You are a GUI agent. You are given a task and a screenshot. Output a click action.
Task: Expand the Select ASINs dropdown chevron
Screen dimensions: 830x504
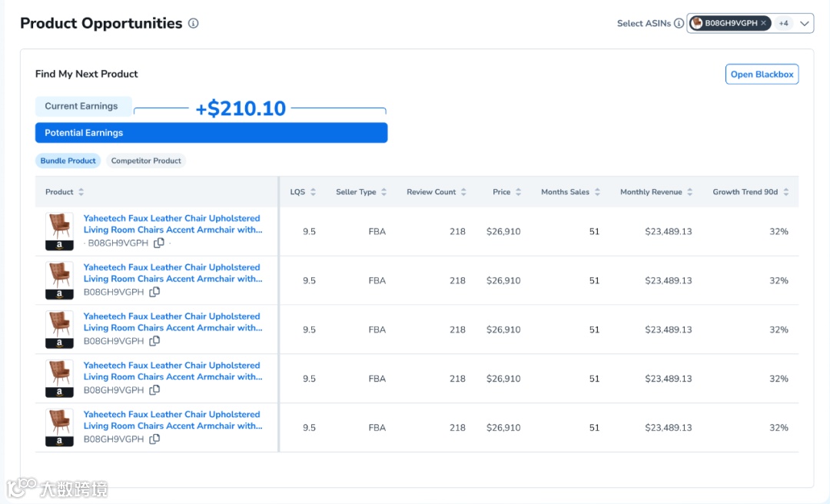coord(805,23)
